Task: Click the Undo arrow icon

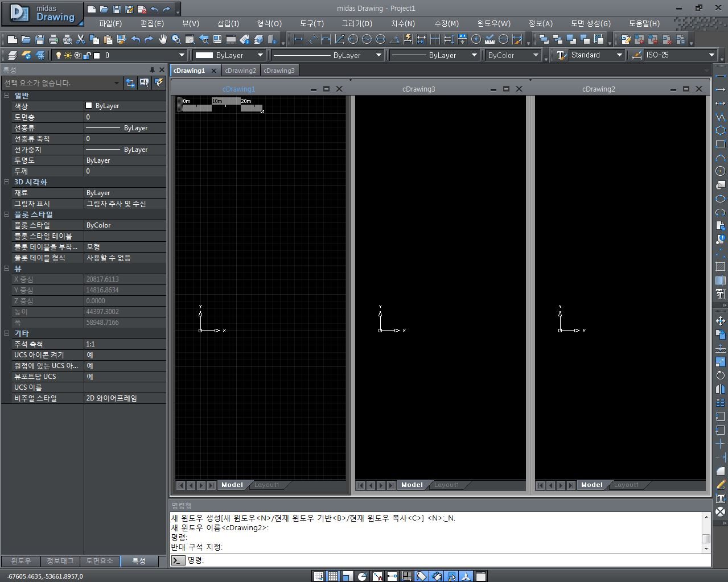Action: point(135,39)
